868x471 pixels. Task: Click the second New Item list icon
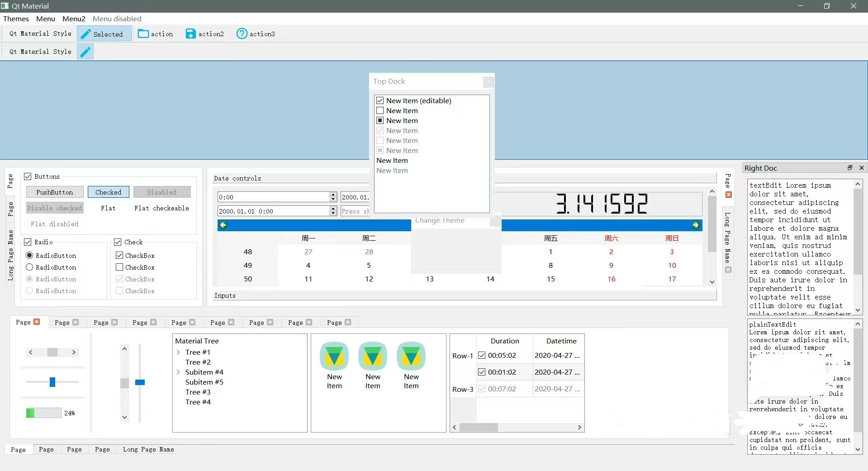(373, 356)
